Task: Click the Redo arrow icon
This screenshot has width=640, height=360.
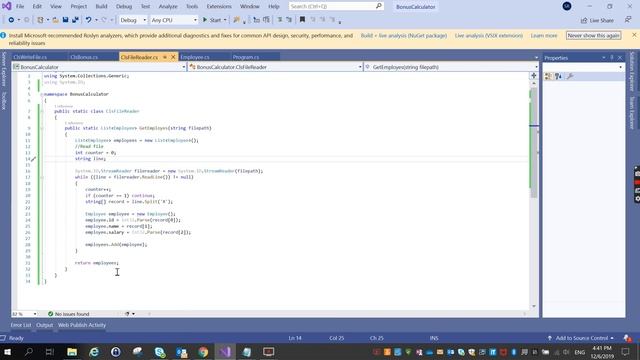Action: [x=104, y=20]
